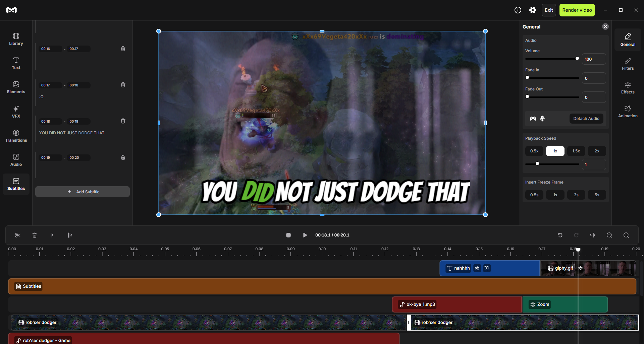
Task: Click the redo arrow
Action: click(x=576, y=235)
